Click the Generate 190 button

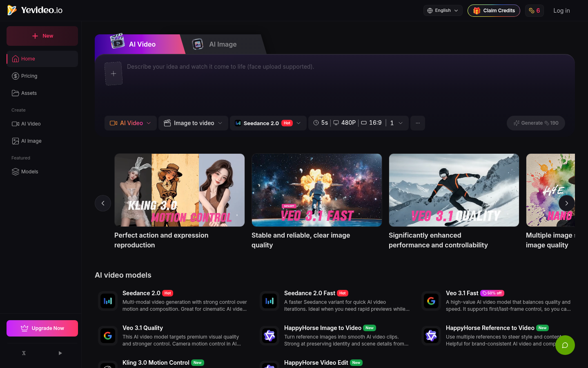[536, 123]
